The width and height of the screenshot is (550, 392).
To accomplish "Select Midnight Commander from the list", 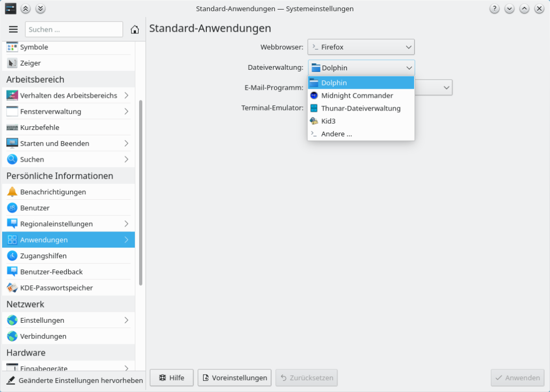I will (x=357, y=96).
